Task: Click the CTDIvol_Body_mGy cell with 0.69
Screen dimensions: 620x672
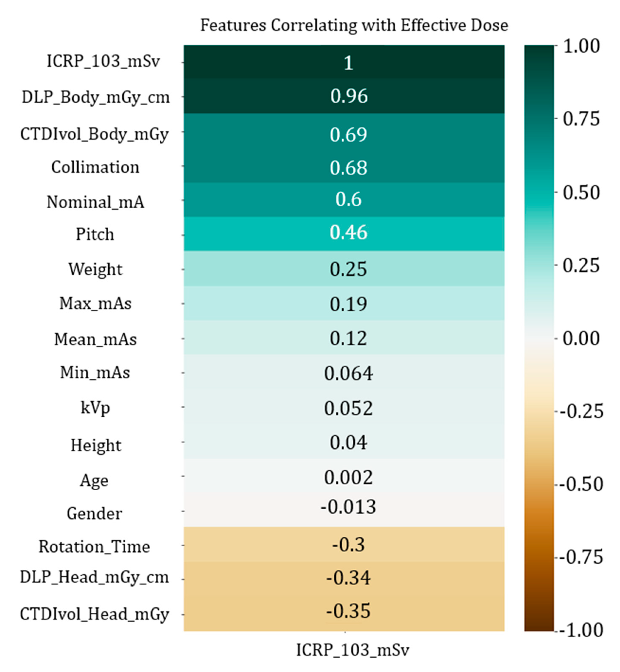Action: (x=344, y=131)
